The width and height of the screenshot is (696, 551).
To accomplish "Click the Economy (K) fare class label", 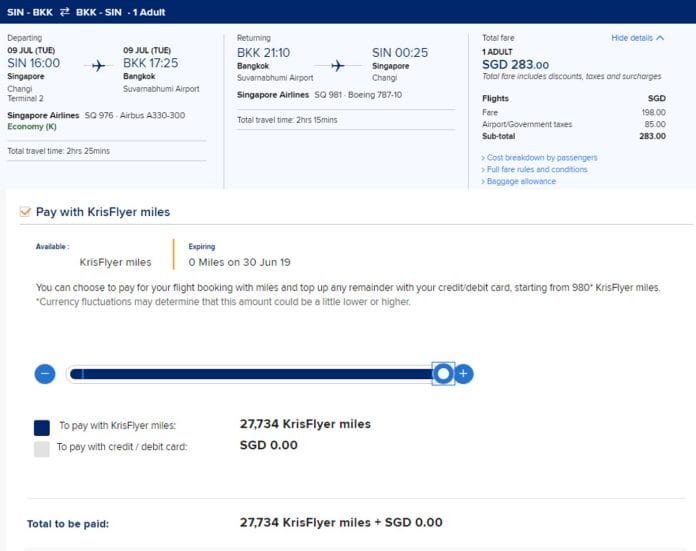I will tap(32, 127).
